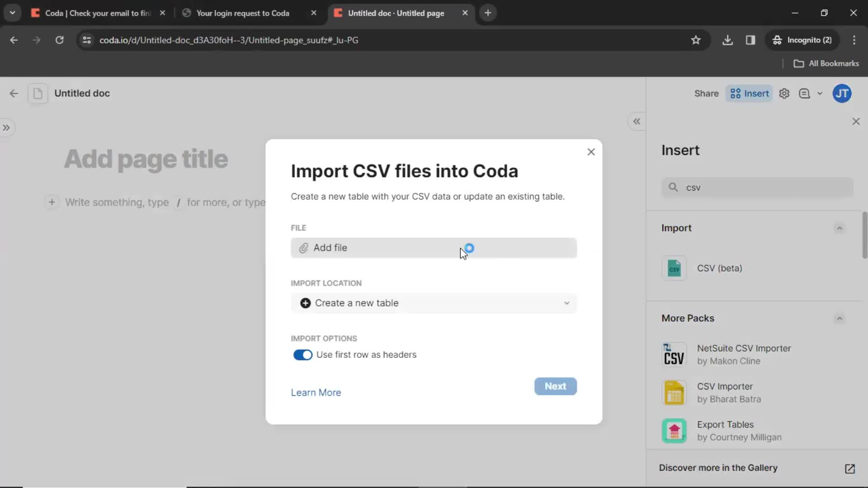
Task: Open Discover more in the Gallery
Action: click(x=718, y=468)
